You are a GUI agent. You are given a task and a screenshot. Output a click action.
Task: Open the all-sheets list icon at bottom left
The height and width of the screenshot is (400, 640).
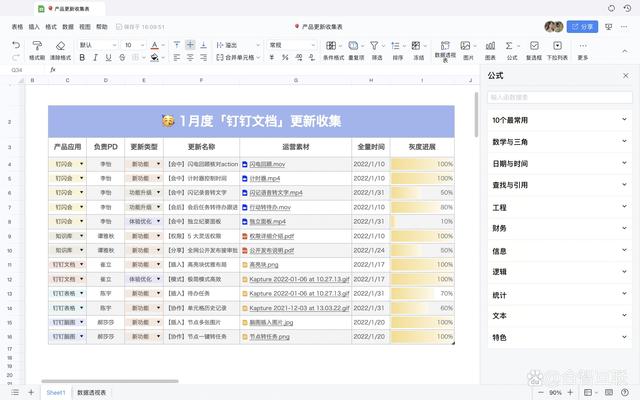click(15, 392)
